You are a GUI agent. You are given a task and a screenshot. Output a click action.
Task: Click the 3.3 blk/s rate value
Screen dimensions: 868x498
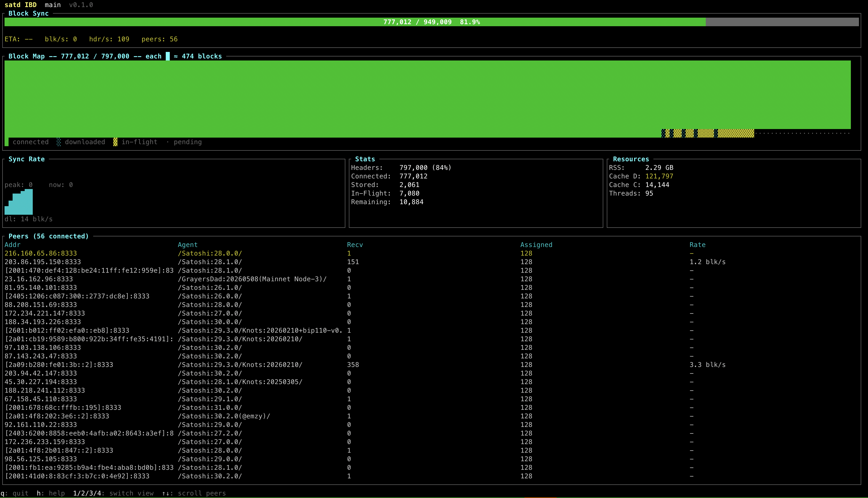tap(707, 365)
